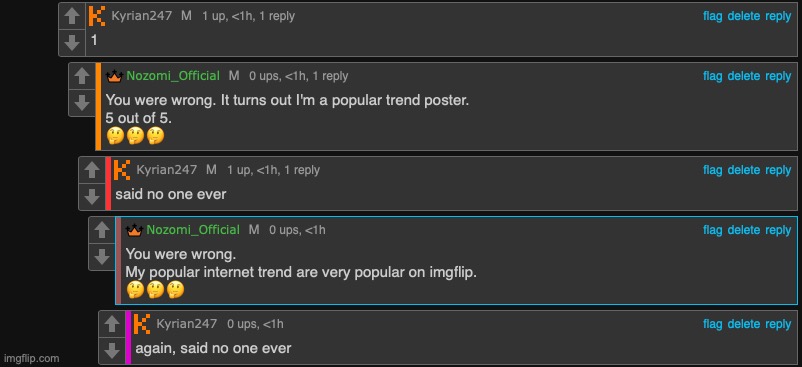Reply to the first "said no one ever" comment
This screenshot has width=802, height=367.
tap(778, 170)
